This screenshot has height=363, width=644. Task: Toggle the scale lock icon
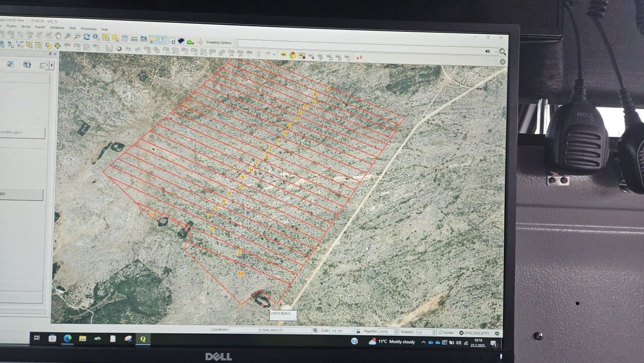pyautogui.click(x=358, y=331)
